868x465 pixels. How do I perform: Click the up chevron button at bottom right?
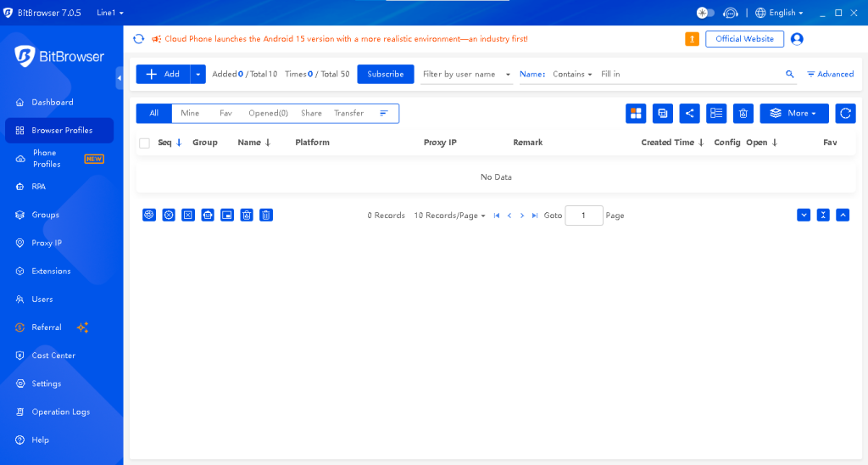843,215
